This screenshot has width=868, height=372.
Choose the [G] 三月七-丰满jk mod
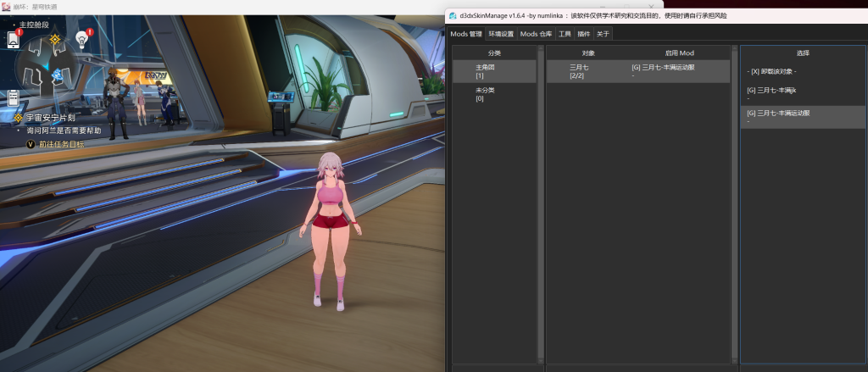point(804,94)
